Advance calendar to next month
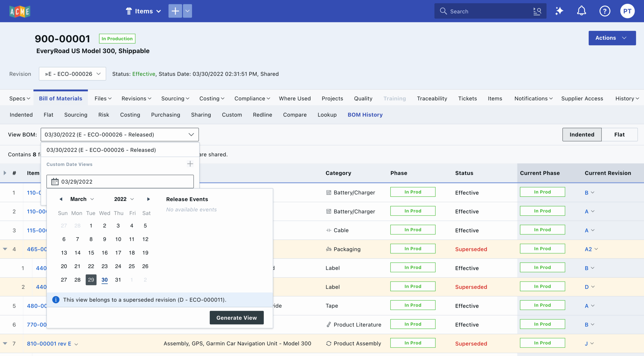The width and height of the screenshot is (644, 356). coord(148,199)
